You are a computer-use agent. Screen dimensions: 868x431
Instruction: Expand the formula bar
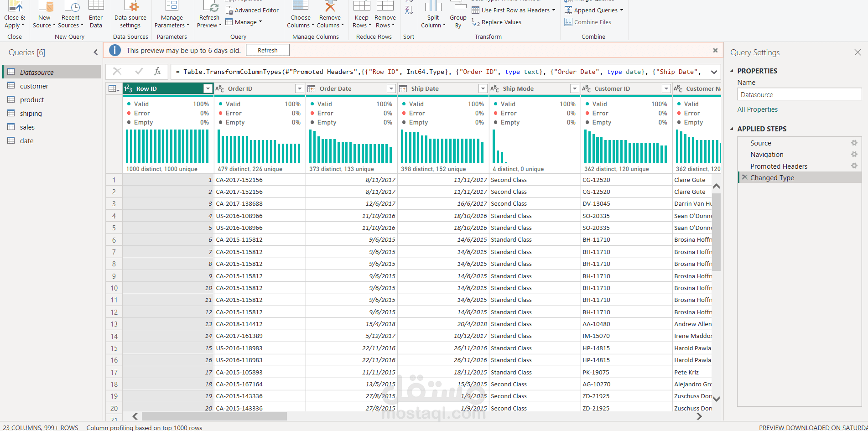714,72
